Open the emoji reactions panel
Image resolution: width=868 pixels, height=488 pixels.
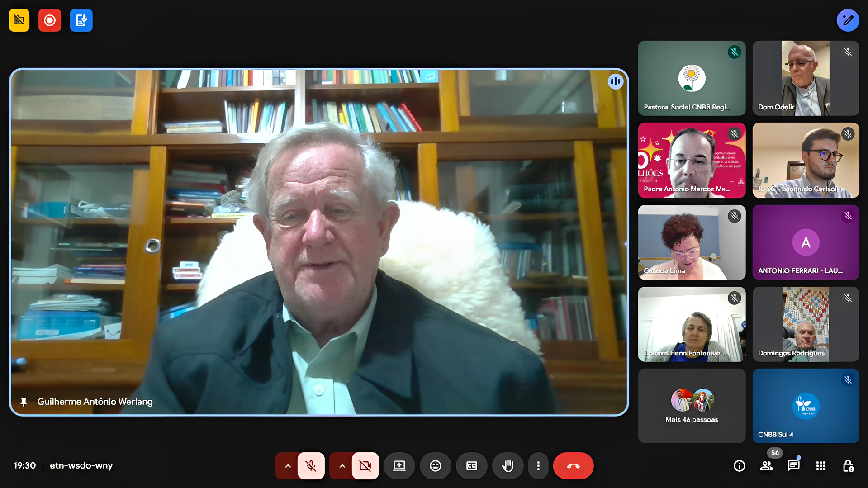tap(435, 466)
